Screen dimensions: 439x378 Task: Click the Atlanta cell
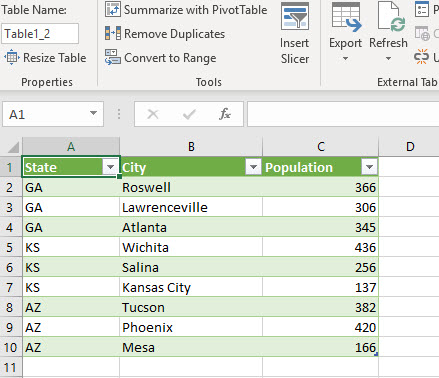(191, 227)
